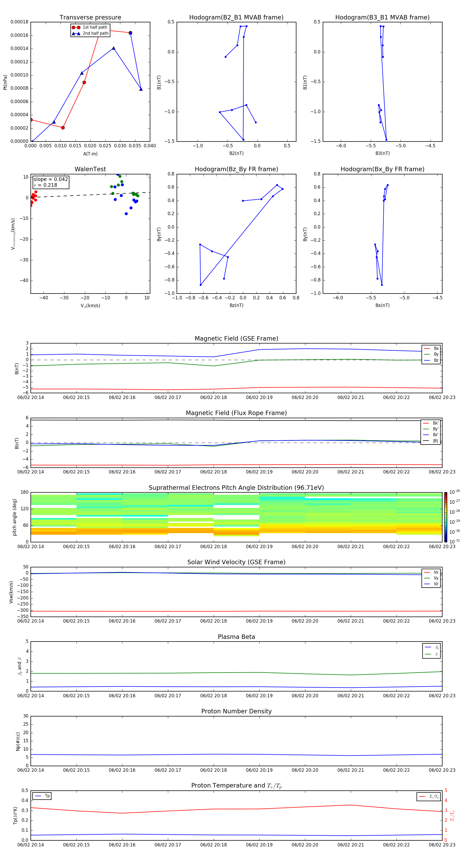Click the Np(#/cc) y-axis label
The image size is (473, 868).
click(x=18, y=741)
